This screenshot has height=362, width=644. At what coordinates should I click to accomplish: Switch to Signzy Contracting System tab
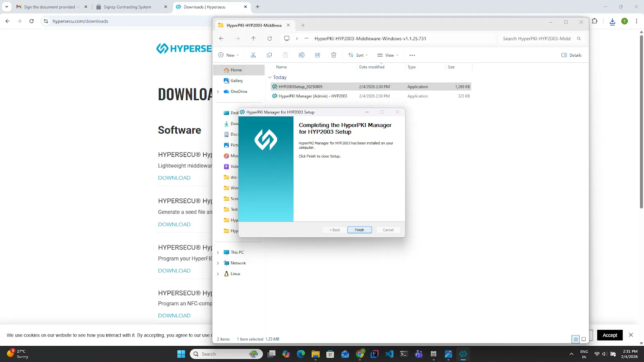click(132, 7)
